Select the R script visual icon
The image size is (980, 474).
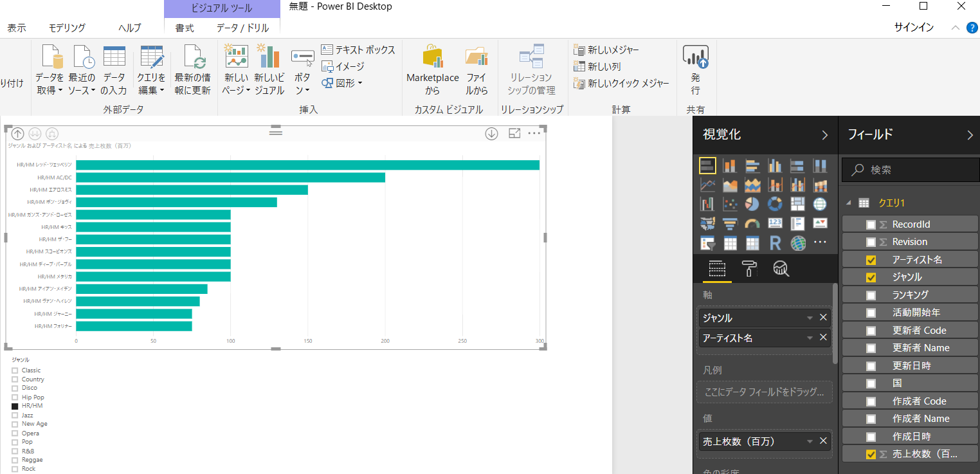pos(775,242)
